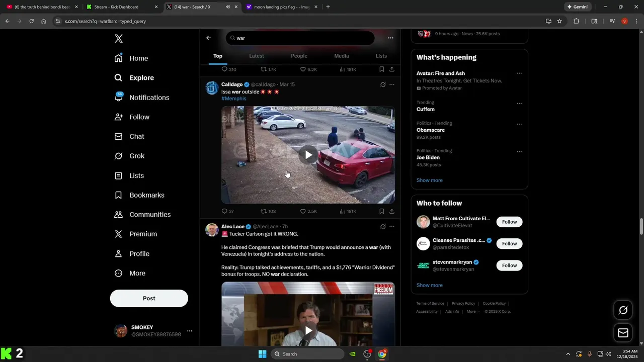The height and width of the screenshot is (362, 644).
Task: Open SMOKEY account switcher menu
Action: tap(153, 331)
